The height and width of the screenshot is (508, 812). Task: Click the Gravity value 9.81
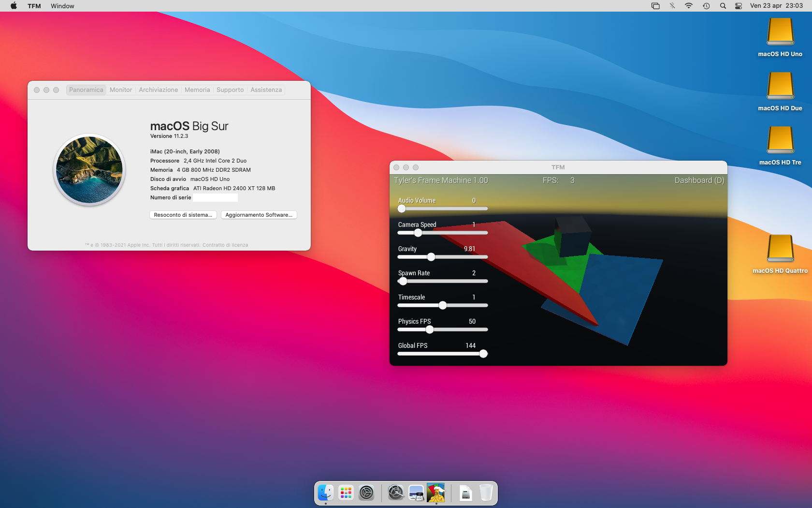(469, 249)
